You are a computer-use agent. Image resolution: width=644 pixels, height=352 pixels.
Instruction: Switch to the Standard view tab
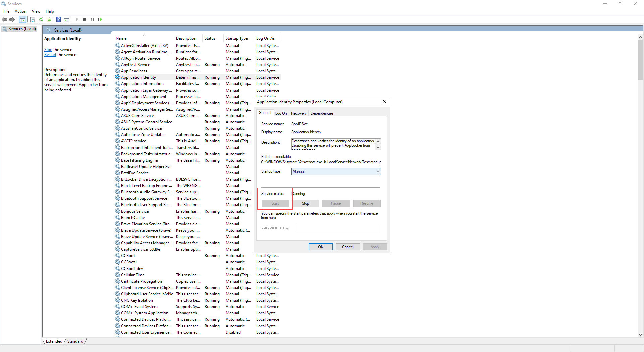[75, 341]
